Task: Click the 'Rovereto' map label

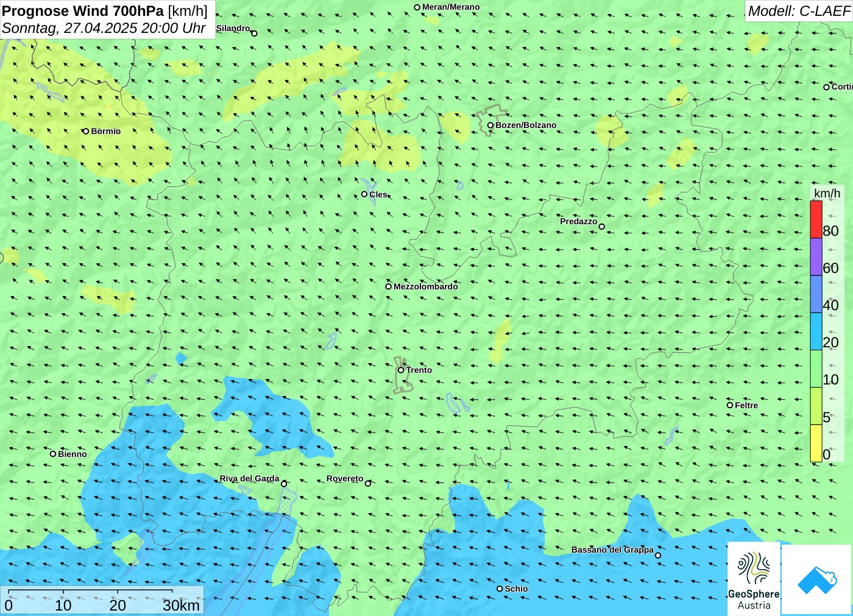Action: point(345,478)
